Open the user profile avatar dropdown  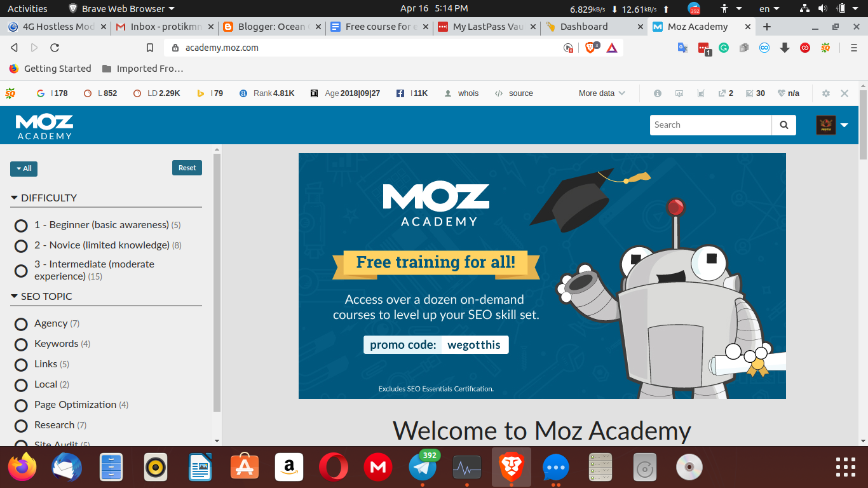(x=832, y=125)
